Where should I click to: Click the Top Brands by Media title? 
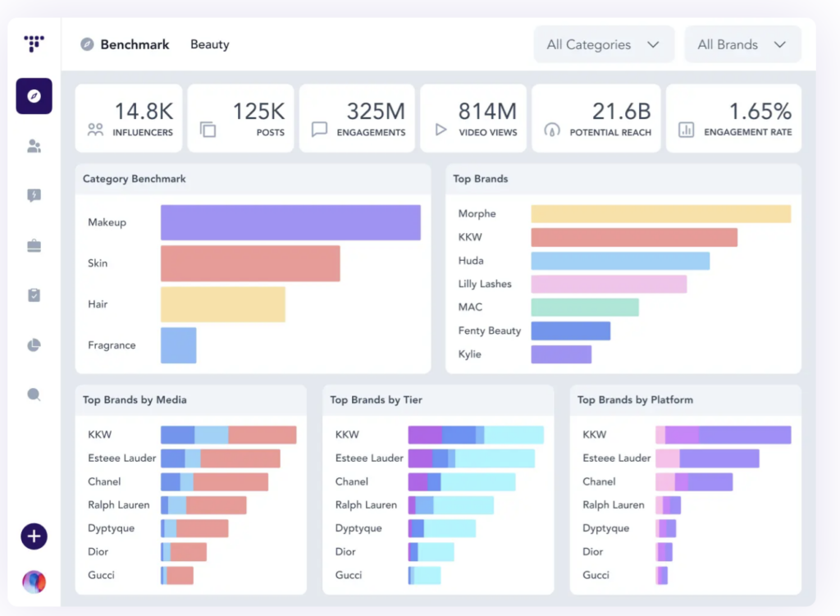(135, 399)
